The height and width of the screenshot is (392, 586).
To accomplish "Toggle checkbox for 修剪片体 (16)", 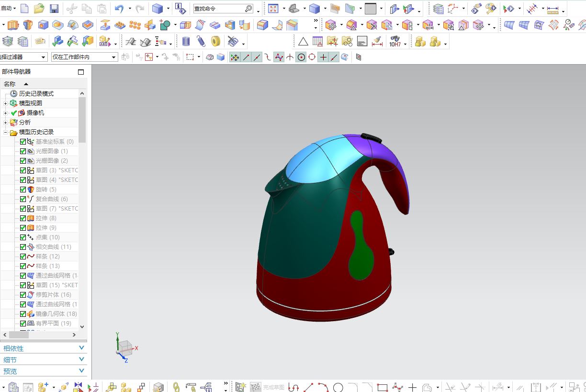I will point(23,295).
